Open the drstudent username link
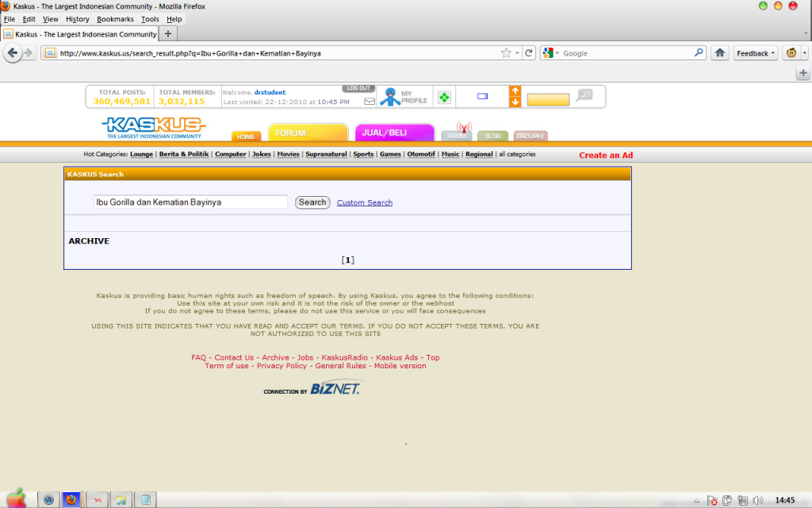The width and height of the screenshot is (812, 508). click(270, 92)
